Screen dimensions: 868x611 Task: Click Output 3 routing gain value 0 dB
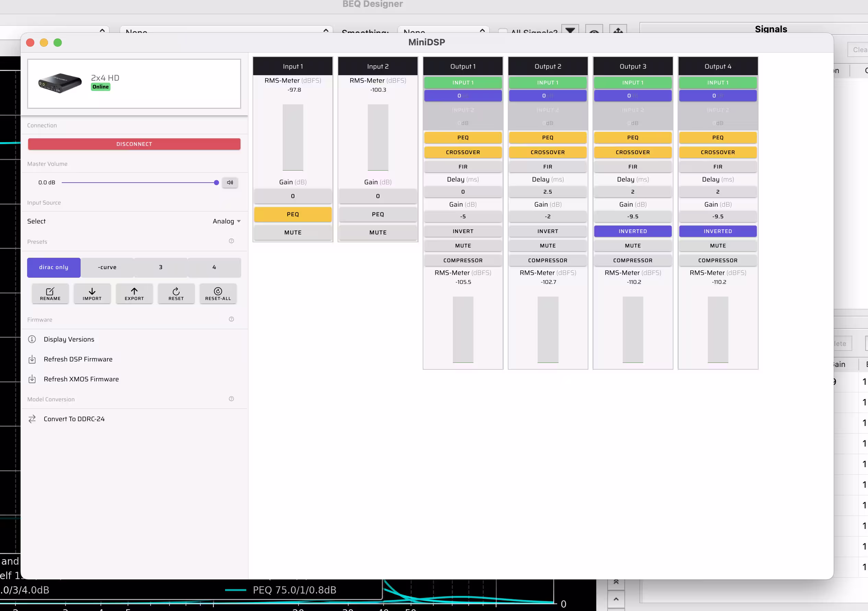(x=633, y=96)
